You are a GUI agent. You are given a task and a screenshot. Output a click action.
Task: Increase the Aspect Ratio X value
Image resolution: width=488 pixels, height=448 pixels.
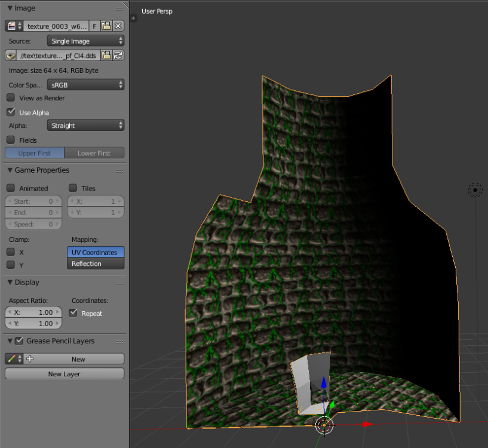click(57, 312)
